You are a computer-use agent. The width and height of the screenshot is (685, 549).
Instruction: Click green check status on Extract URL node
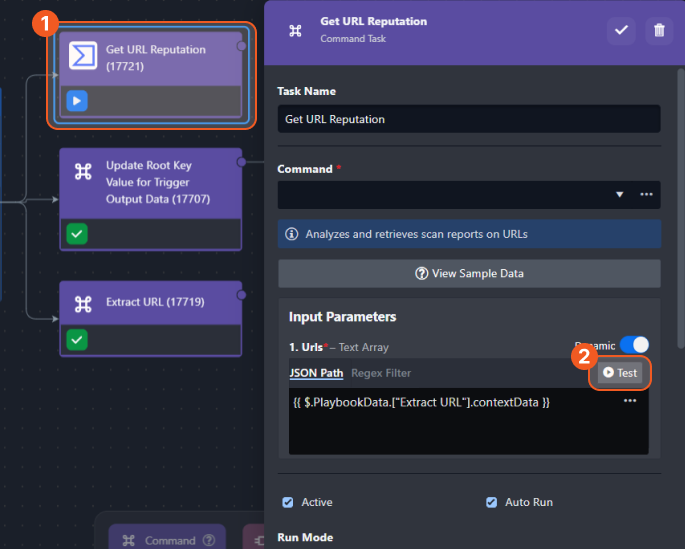[x=77, y=340]
